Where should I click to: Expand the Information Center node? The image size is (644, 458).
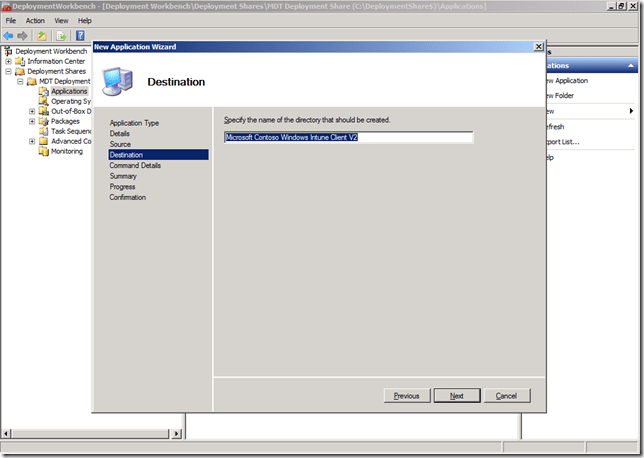pos(8,61)
